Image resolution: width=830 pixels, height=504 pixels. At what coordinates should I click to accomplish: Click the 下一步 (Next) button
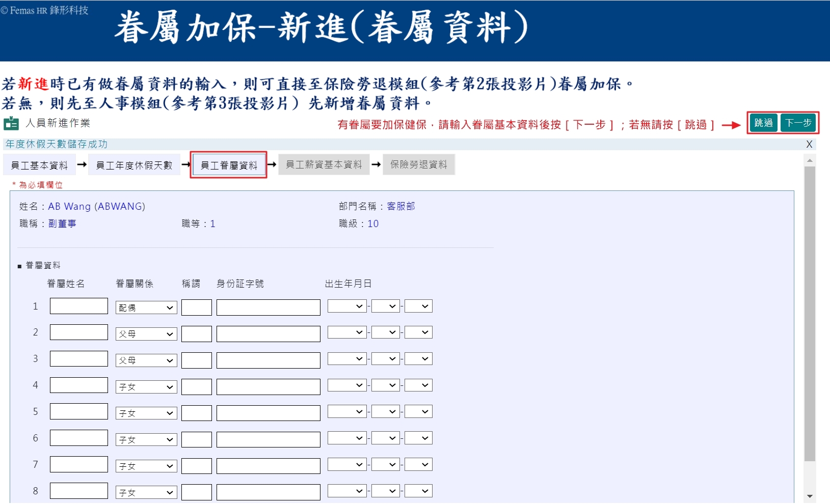coord(798,122)
